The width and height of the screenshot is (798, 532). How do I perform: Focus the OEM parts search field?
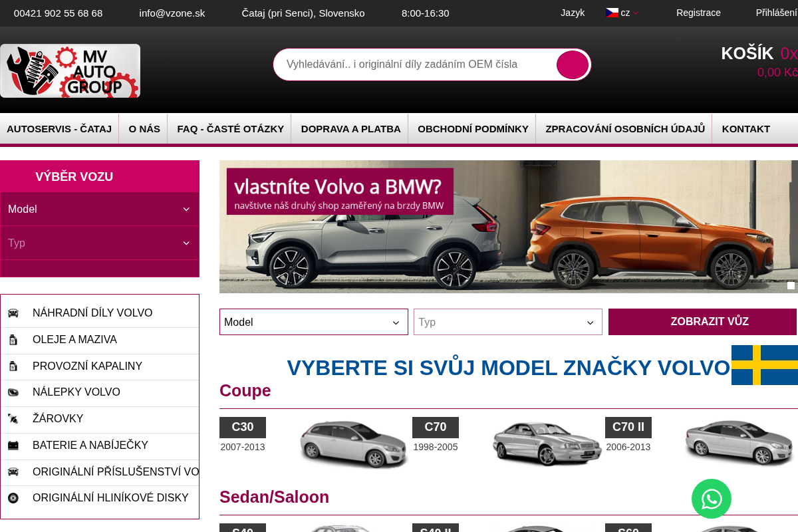point(414,65)
